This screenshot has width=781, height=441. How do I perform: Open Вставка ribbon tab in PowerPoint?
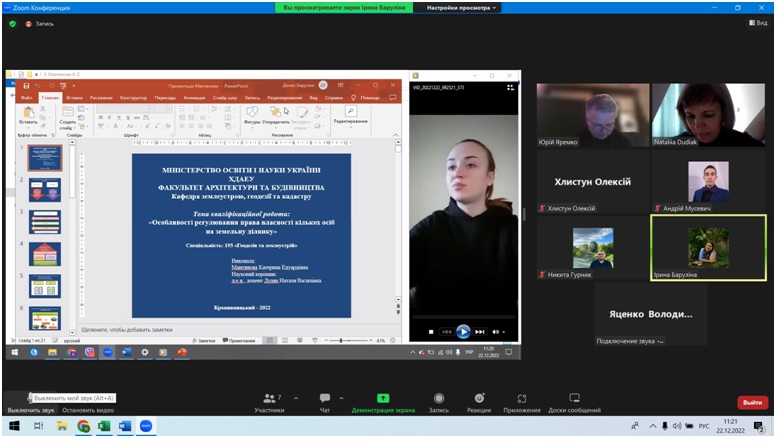pyautogui.click(x=74, y=98)
